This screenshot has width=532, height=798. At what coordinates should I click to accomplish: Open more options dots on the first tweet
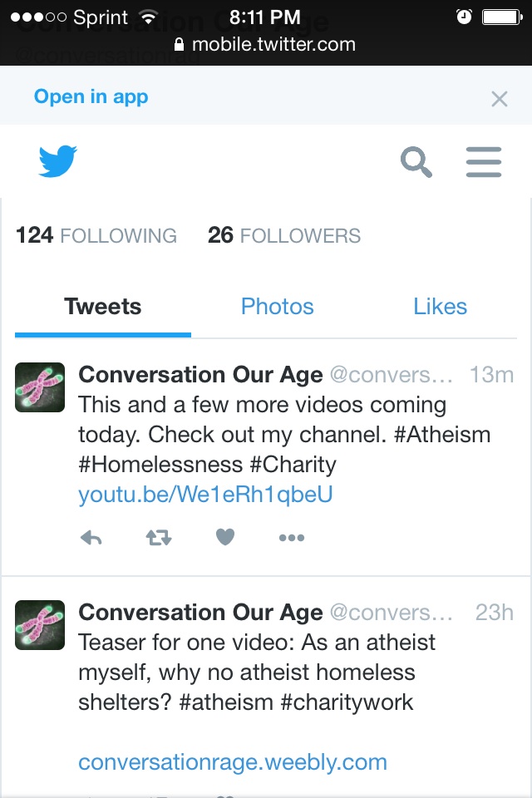coord(292,538)
